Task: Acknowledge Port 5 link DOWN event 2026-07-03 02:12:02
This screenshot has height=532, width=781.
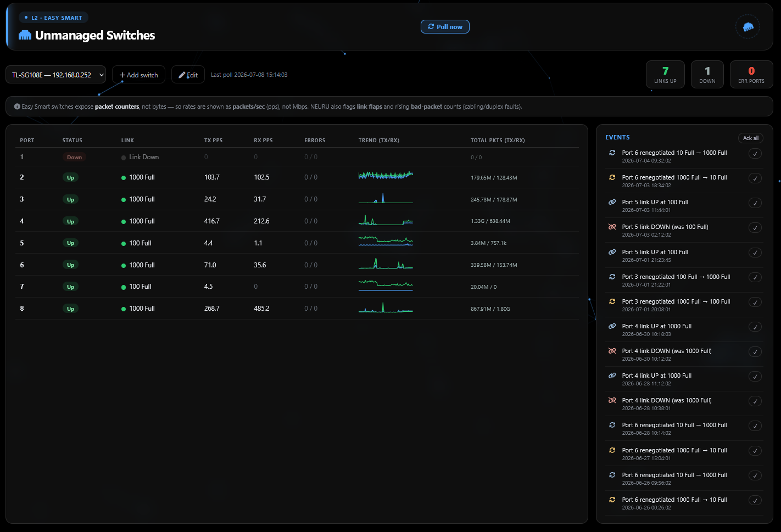Action: coord(755,228)
